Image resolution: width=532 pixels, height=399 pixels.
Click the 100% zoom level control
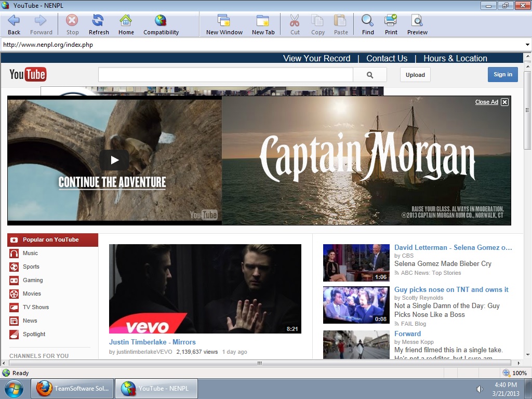515,373
